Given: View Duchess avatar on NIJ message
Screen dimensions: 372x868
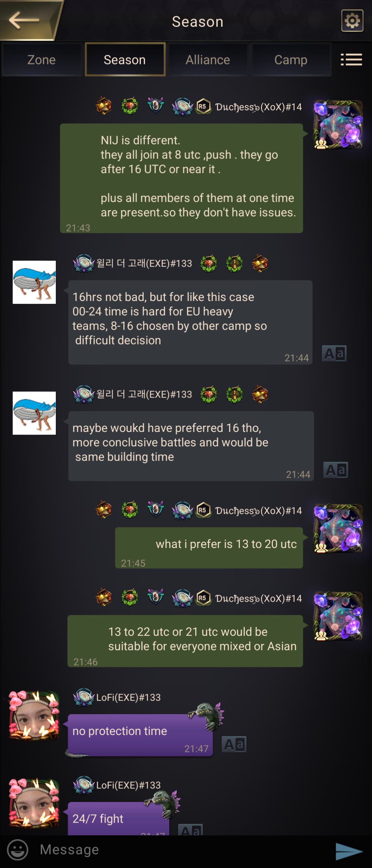Looking at the screenshot, I should 338,124.
